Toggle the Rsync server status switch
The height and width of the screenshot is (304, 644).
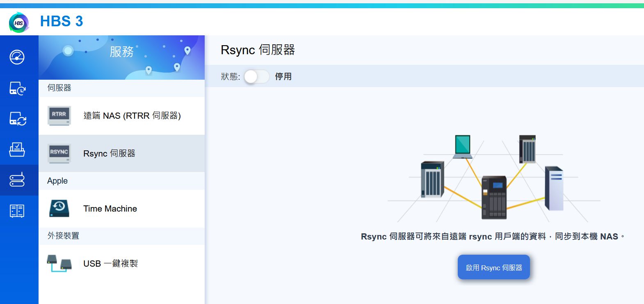(x=256, y=76)
